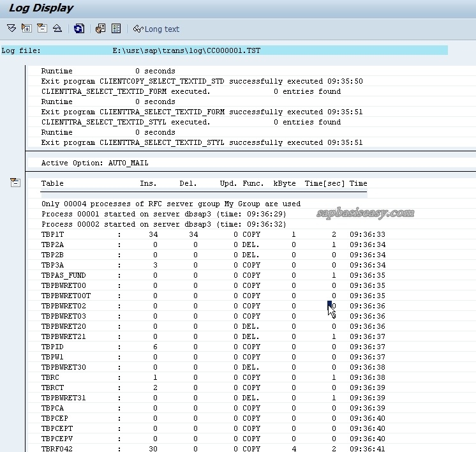The image size is (476, 452).
Task: Click the DEL. function in TBPBWRET31 row
Action: click(251, 398)
